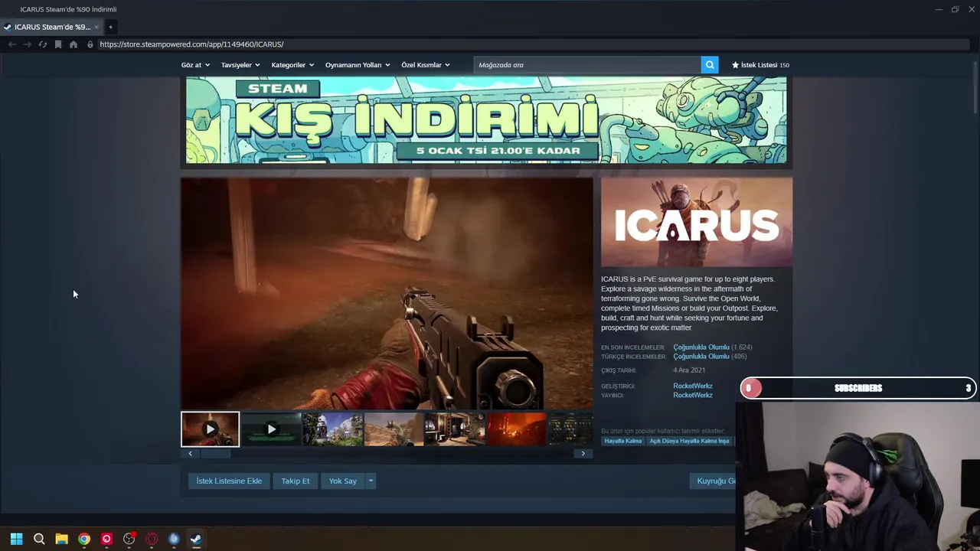Click the page vertical scrollbar
Image resolution: width=980 pixels, height=551 pixels.
coord(975,88)
